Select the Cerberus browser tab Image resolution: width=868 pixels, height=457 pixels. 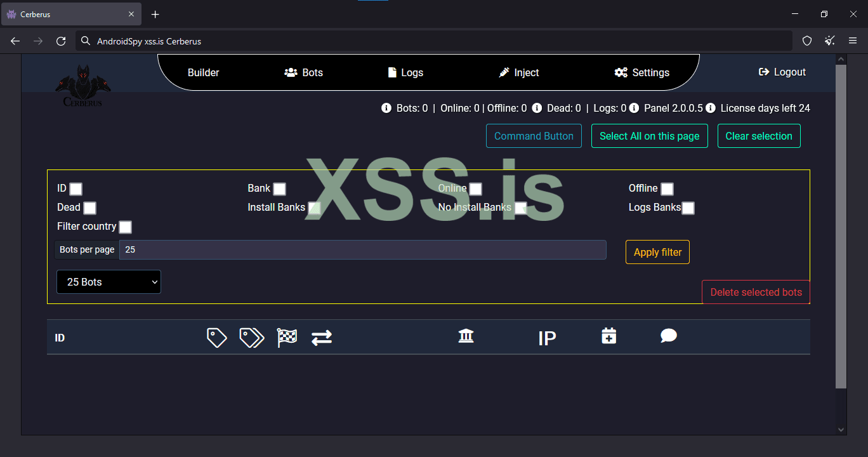coord(71,14)
